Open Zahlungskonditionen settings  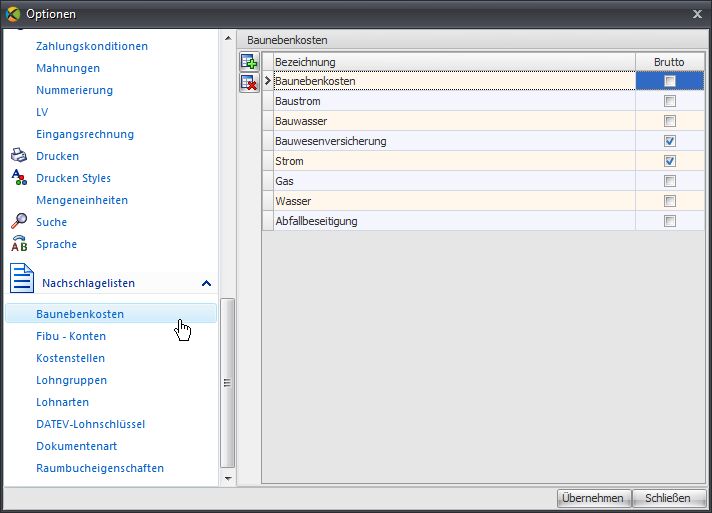92,46
